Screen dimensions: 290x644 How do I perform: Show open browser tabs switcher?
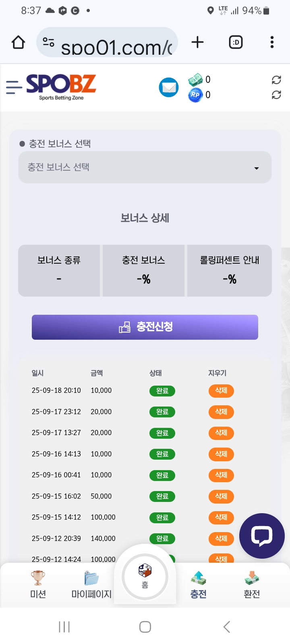[x=236, y=42]
